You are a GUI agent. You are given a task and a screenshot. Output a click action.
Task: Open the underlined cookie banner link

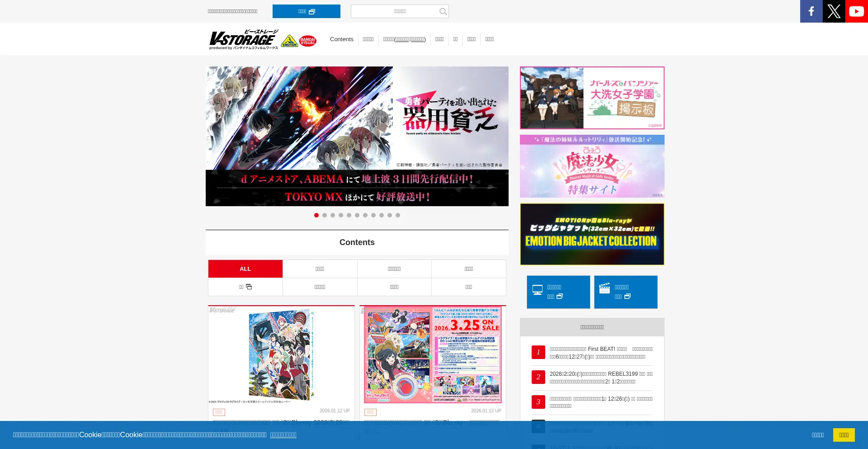tap(283, 435)
